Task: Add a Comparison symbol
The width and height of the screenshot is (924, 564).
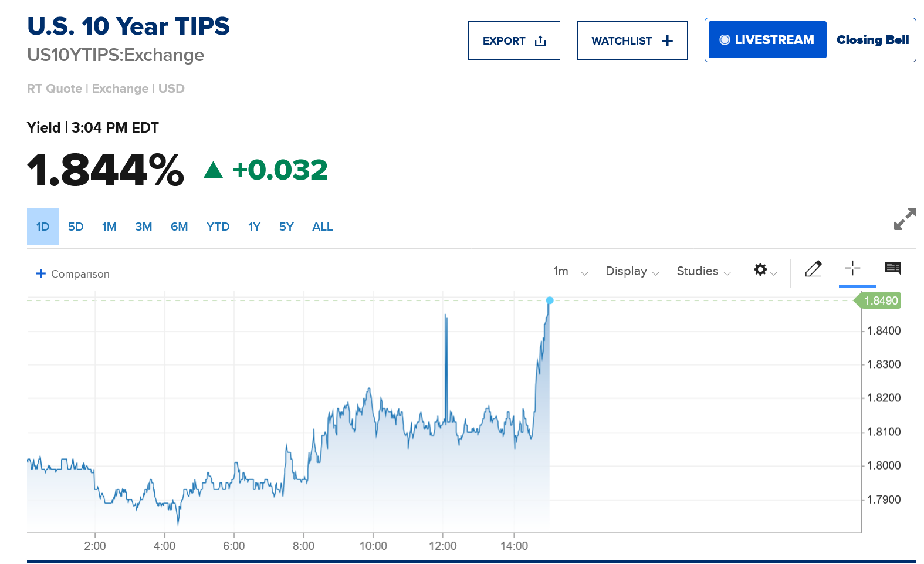Action: point(73,274)
